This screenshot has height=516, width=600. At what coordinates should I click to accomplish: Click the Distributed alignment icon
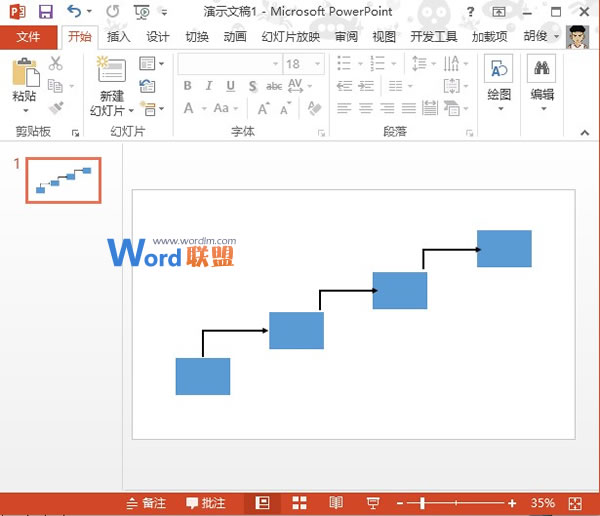pos(430,108)
